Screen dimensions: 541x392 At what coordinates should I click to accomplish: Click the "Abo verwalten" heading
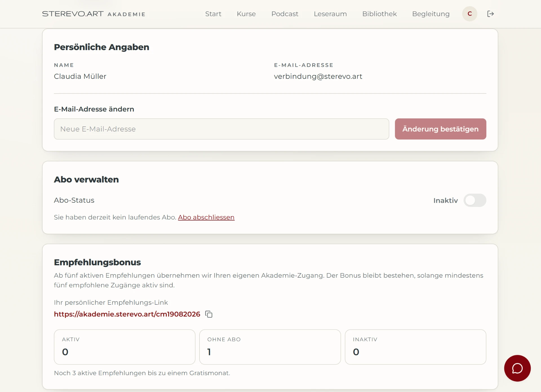[86, 179]
